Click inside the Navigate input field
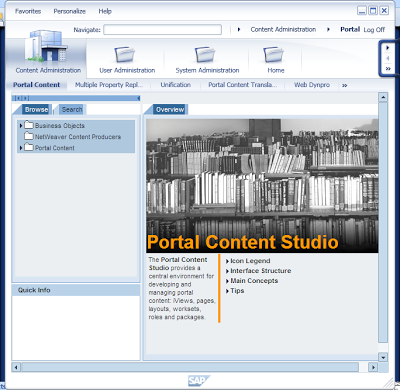 tap(162, 29)
